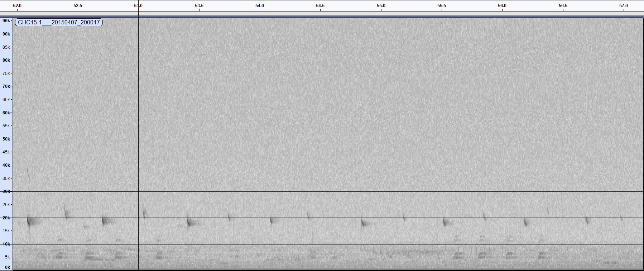The width and height of the screenshot is (644, 271).
Task: Click the 55k label on frequency axis
Action: pyautogui.click(x=6, y=126)
